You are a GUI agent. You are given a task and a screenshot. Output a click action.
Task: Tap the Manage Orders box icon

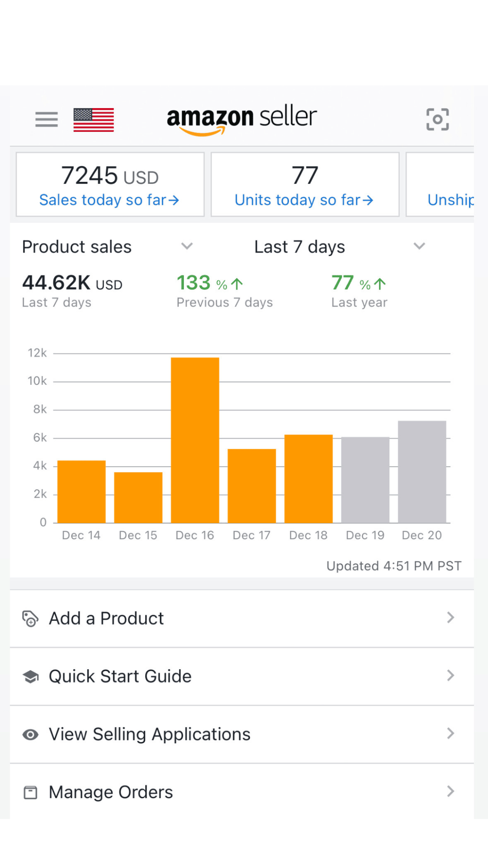(30, 792)
